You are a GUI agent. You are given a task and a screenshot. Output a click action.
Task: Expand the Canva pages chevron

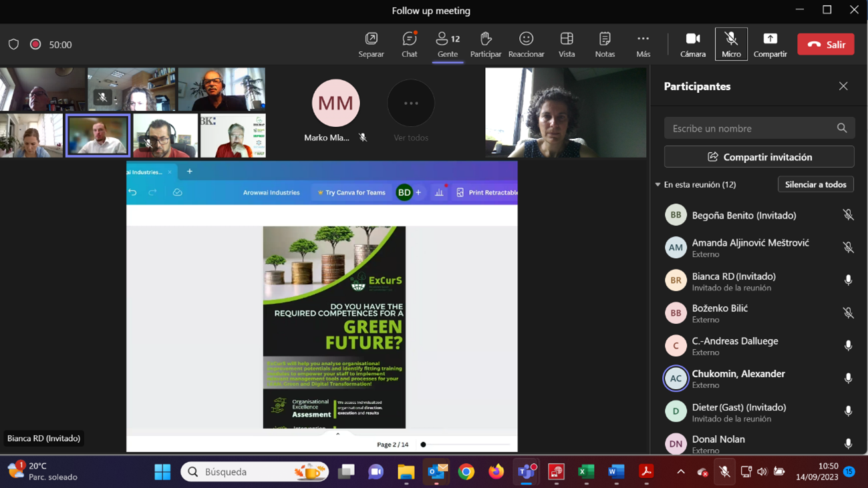pyautogui.click(x=337, y=434)
